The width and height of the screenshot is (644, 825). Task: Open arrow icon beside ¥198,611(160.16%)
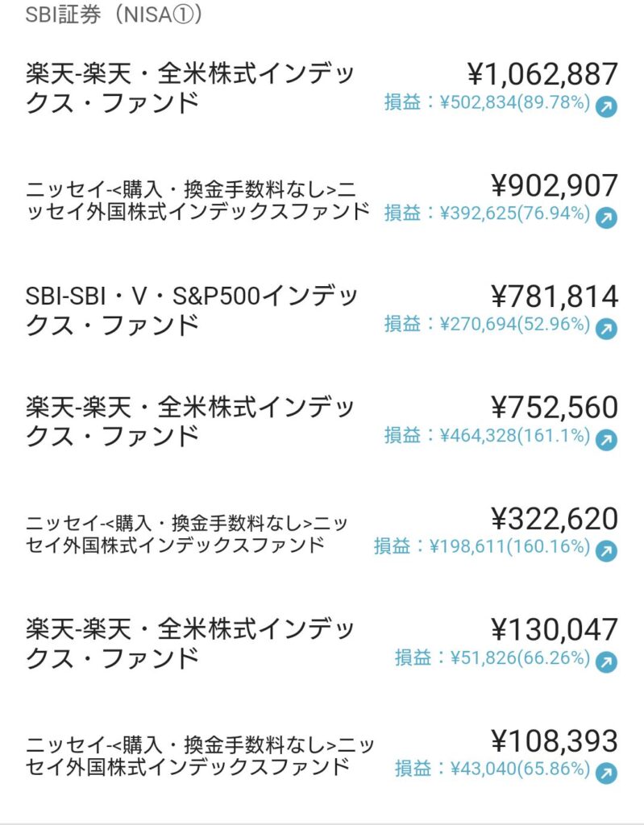pos(606,551)
